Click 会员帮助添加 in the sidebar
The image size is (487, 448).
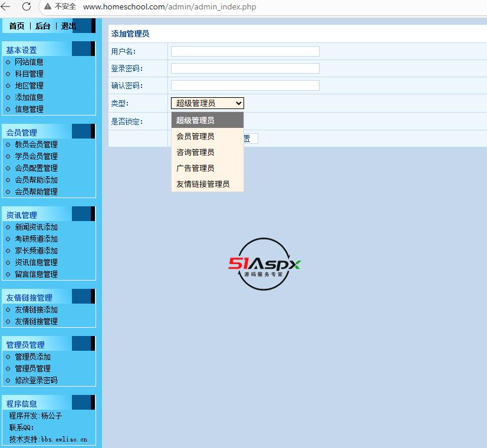[x=37, y=180]
